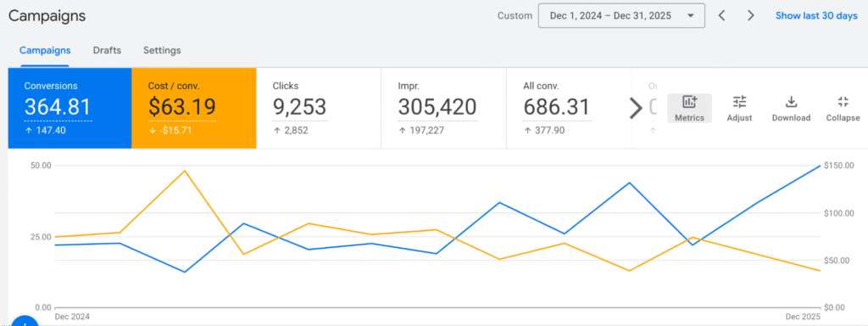This screenshot has height=326, width=868.
Task: Switch to the Settings tab
Action: pyautogui.click(x=162, y=50)
